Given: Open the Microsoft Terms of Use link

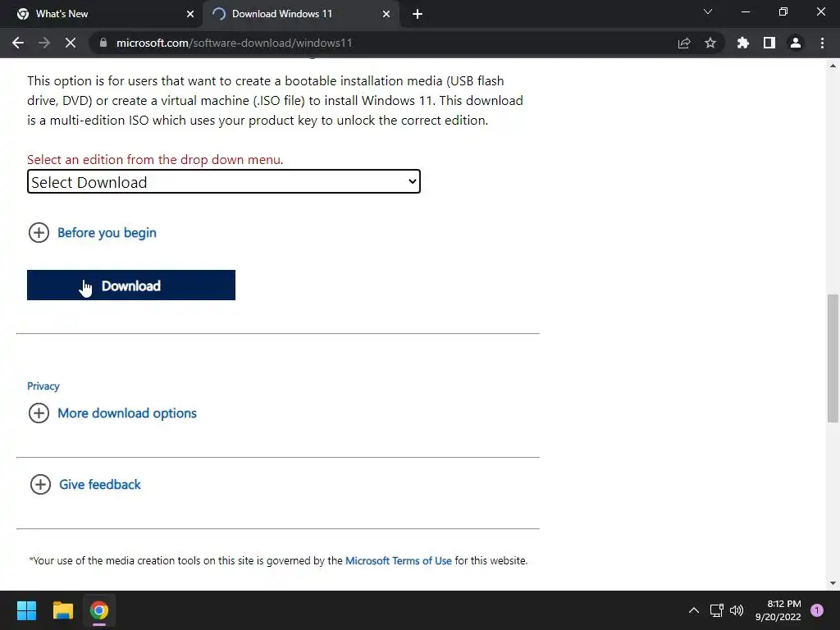Looking at the screenshot, I should point(399,560).
